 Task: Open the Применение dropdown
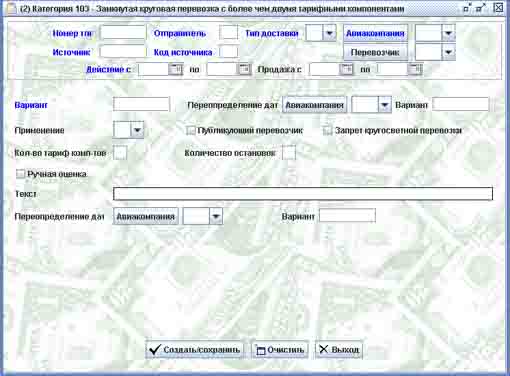click(137, 130)
